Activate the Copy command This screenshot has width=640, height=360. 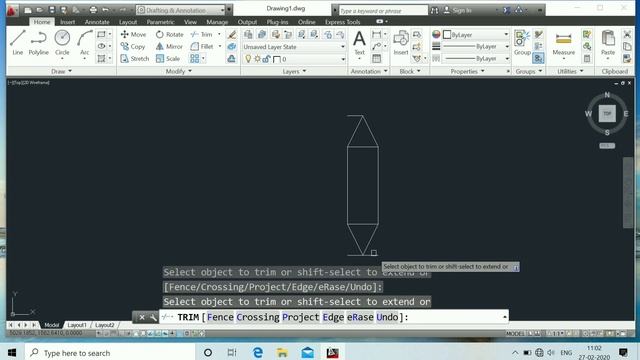coord(133,47)
